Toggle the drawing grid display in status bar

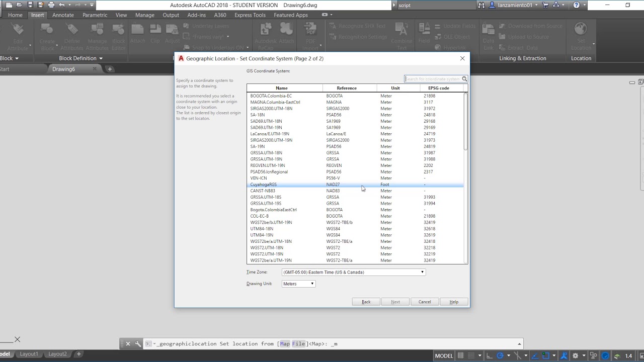460,356
